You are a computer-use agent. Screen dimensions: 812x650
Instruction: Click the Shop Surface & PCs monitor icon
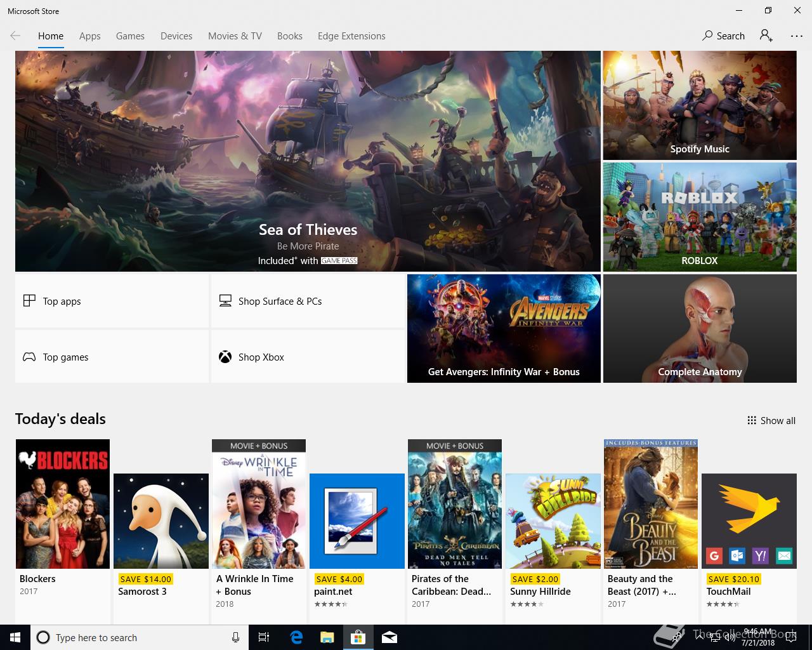[225, 301]
